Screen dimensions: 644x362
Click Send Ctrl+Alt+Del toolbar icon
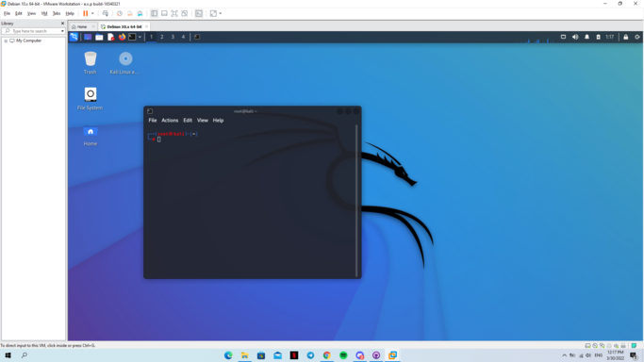[106, 13]
